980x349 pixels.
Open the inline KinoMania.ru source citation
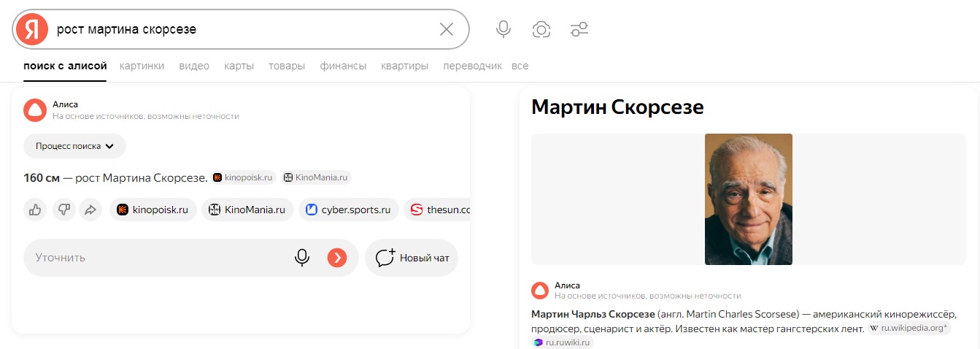pos(317,177)
